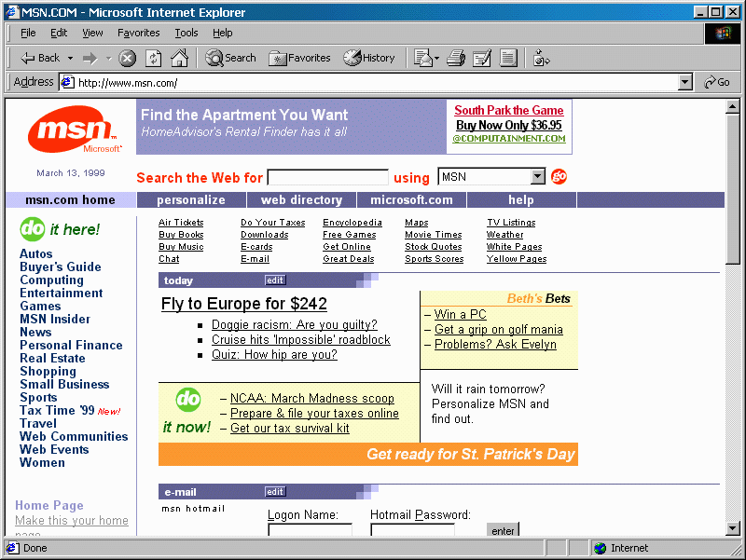Open the address bar dropdown list
Screen dimensions: 746x560
685,82
